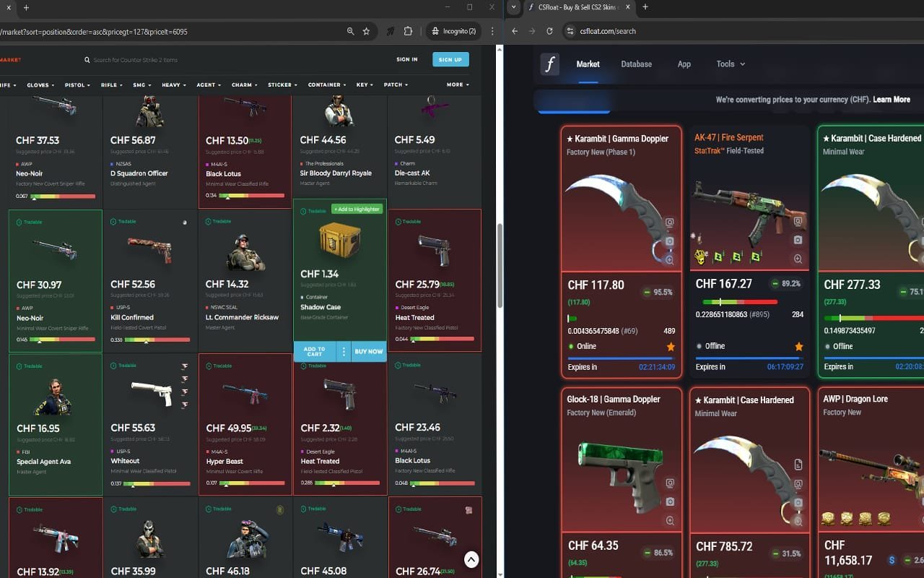Viewport: 924px width, 578px height.
Task: Click float bar on Kill Confirmed USP-S card
Action: 156,340
